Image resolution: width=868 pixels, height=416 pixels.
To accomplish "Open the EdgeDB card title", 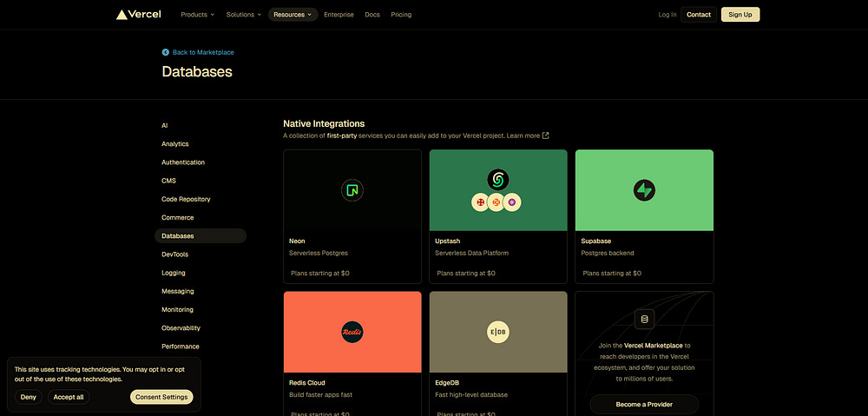I will (x=447, y=383).
